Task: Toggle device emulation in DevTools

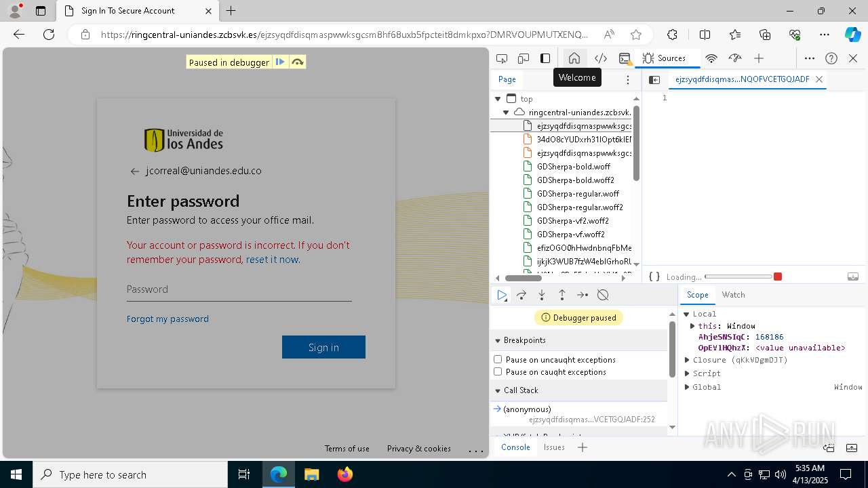Action: [x=524, y=58]
